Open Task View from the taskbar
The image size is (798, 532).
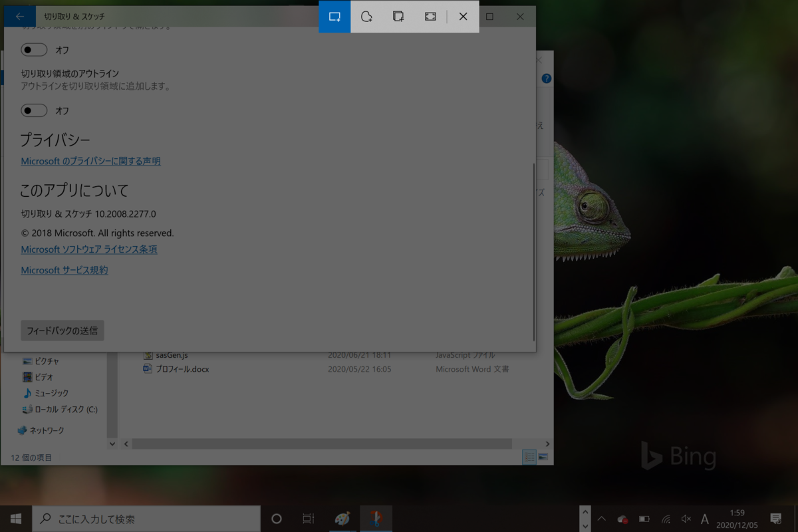click(308, 519)
